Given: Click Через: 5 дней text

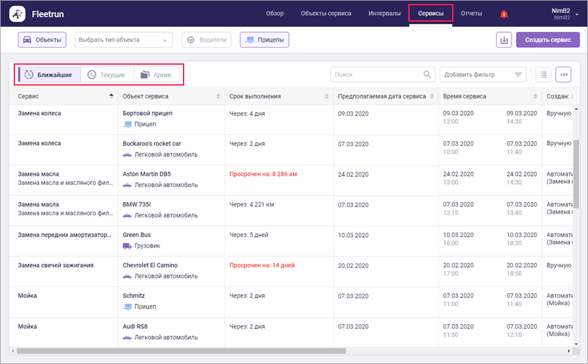Looking at the screenshot, I should tap(249, 235).
